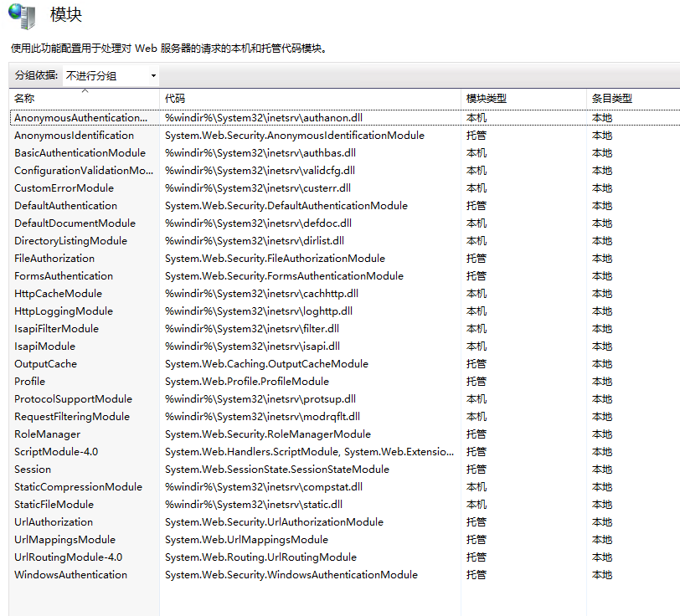
Task: Select the StaticCompressionModule name
Action: coord(78,487)
